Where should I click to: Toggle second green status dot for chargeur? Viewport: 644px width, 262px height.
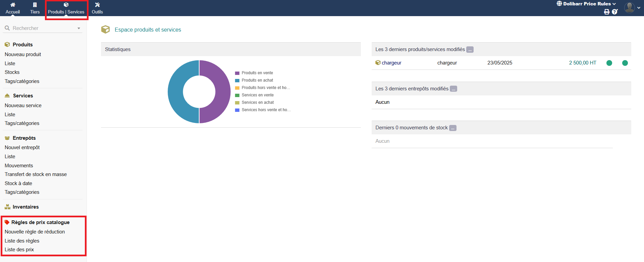[x=625, y=63]
